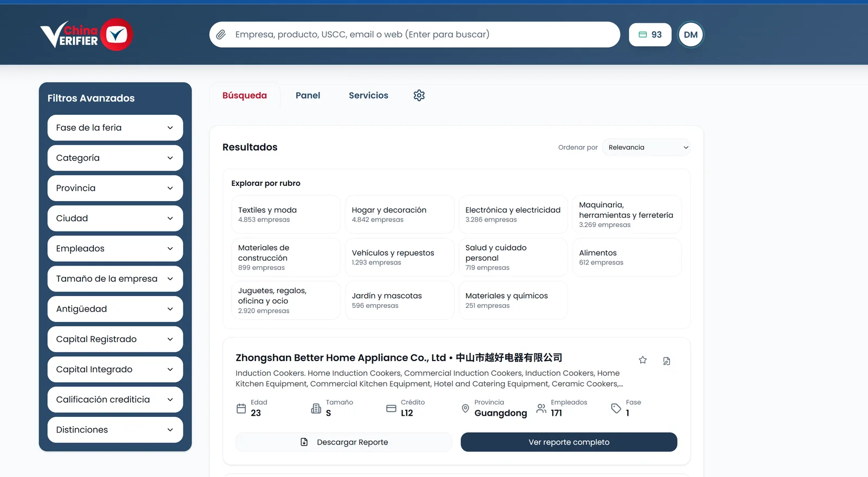868x477 pixels.
Task: Click the building icon beside Tamaño
Action: point(316,408)
